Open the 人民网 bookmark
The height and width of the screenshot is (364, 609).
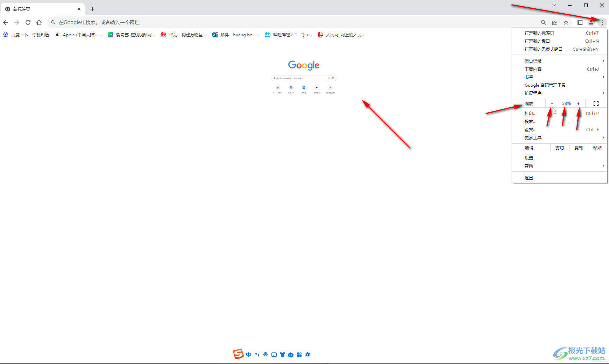pos(341,35)
